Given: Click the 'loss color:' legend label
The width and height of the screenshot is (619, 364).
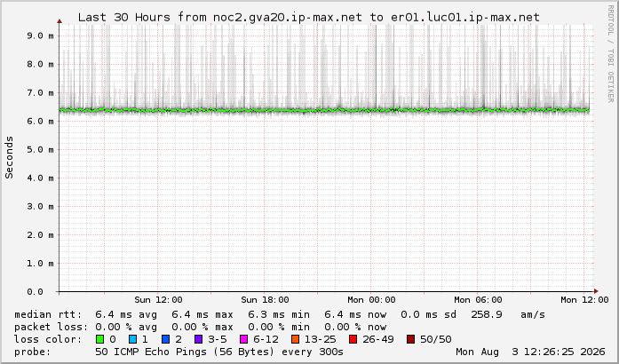Looking at the screenshot, I should coord(48,339).
